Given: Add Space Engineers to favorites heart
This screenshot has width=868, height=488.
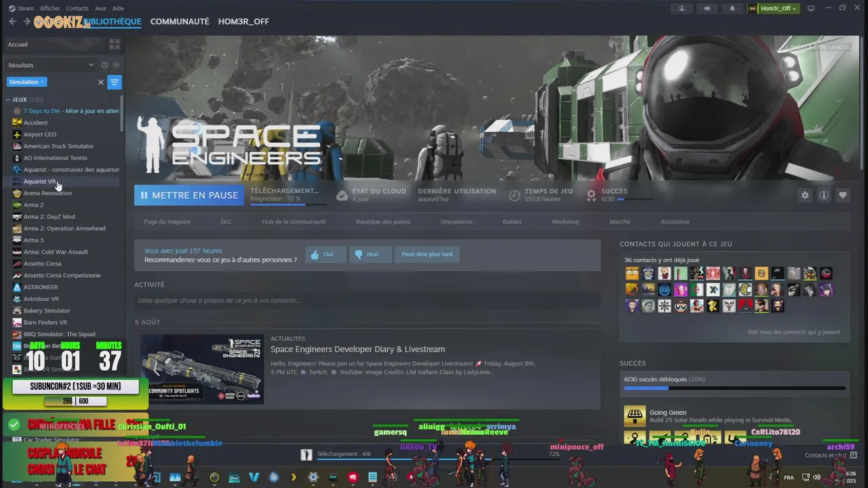Looking at the screenshot, I should tap(843, 195).
